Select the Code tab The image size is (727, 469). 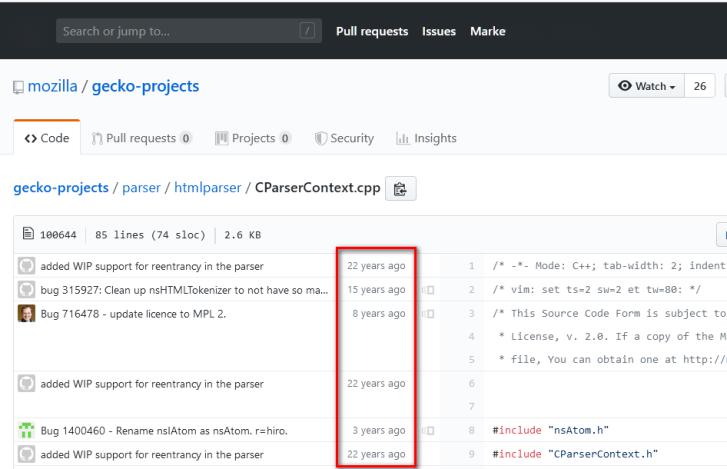[47, 138]
